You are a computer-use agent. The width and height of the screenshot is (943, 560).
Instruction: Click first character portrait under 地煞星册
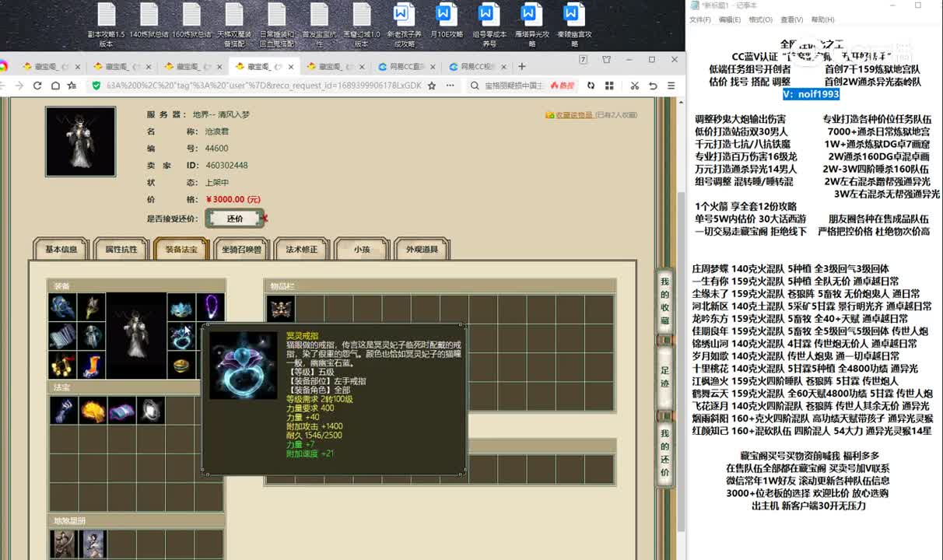point(62,543)
